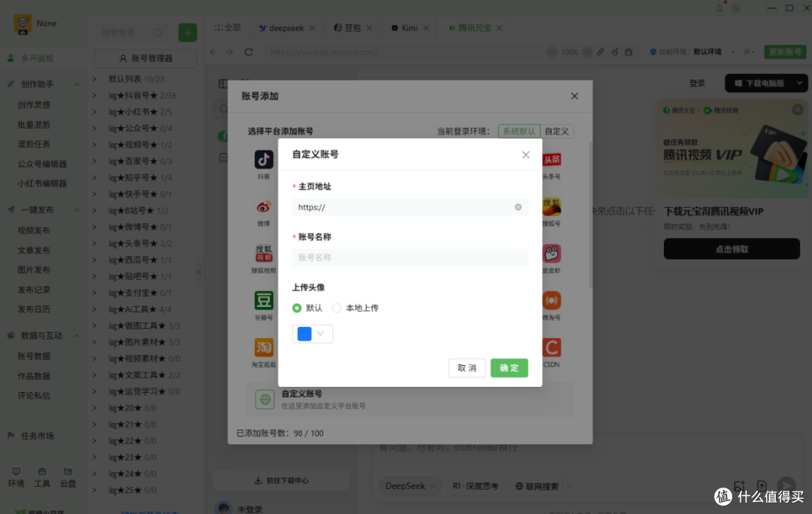Expand the log★抖音号★ group
Screen dimensions: 812x514
point(95,96)
